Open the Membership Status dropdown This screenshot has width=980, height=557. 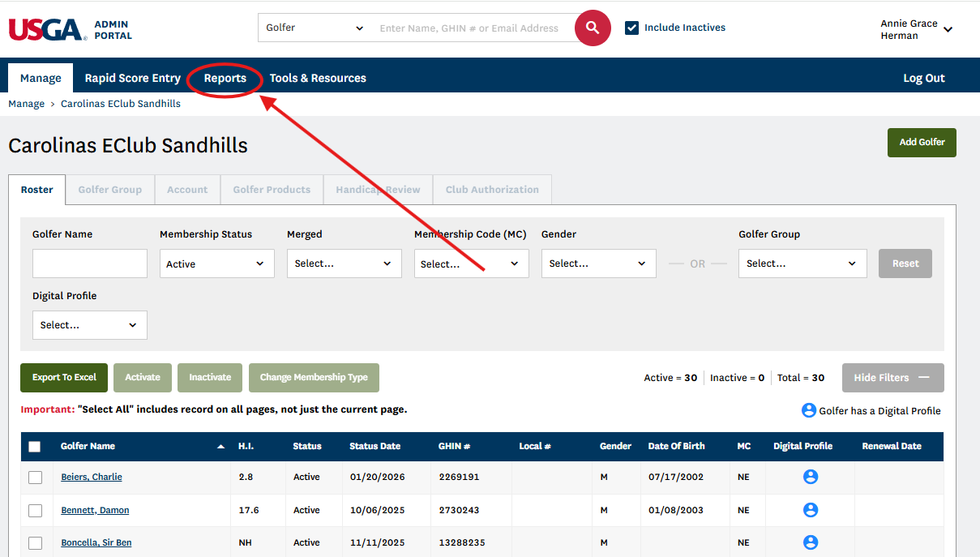pos(216,264)
